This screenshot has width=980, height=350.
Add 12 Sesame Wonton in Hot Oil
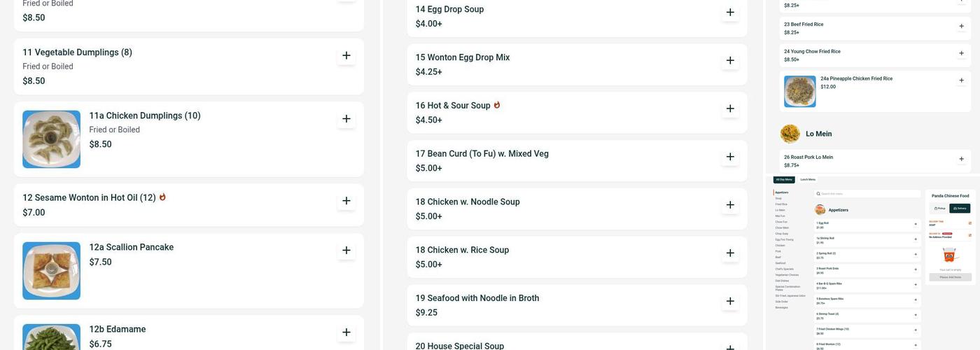point(346,201)
